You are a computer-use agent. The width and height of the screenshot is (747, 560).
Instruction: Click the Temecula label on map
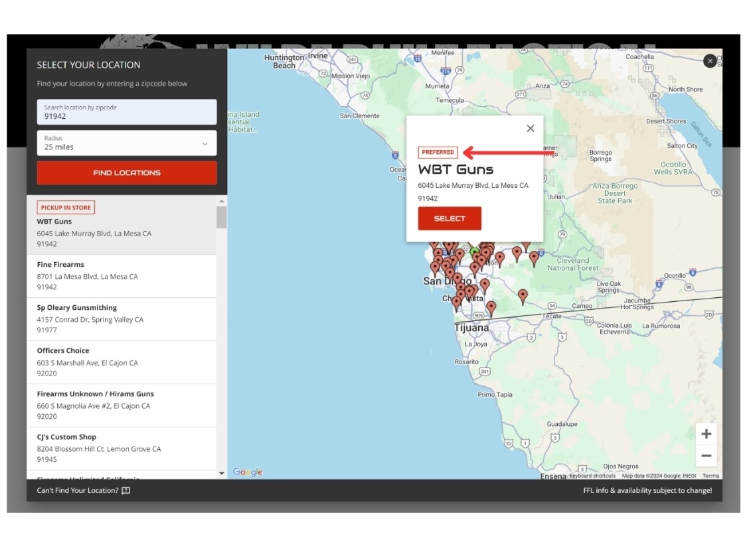[x=450, y=100]
